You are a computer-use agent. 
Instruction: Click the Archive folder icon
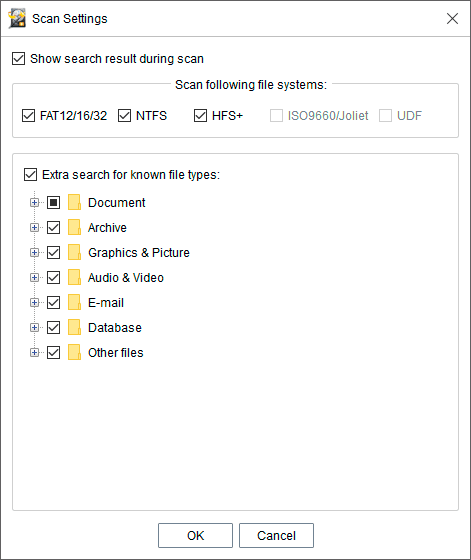[74, 228]
